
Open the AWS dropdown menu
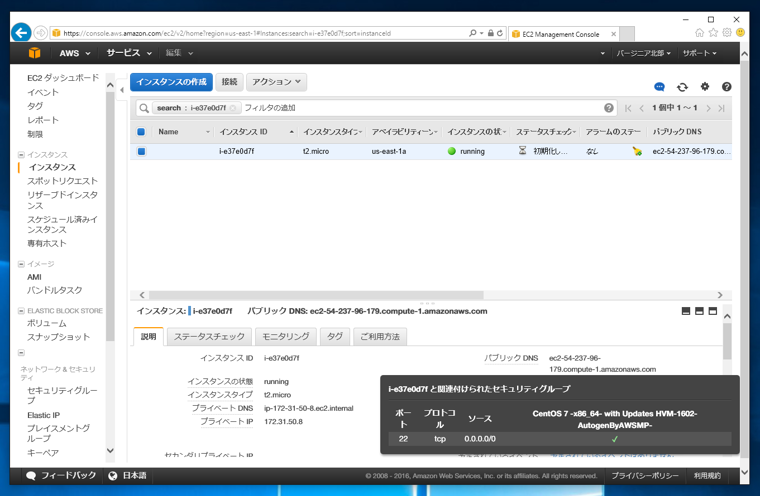point(75,53)
